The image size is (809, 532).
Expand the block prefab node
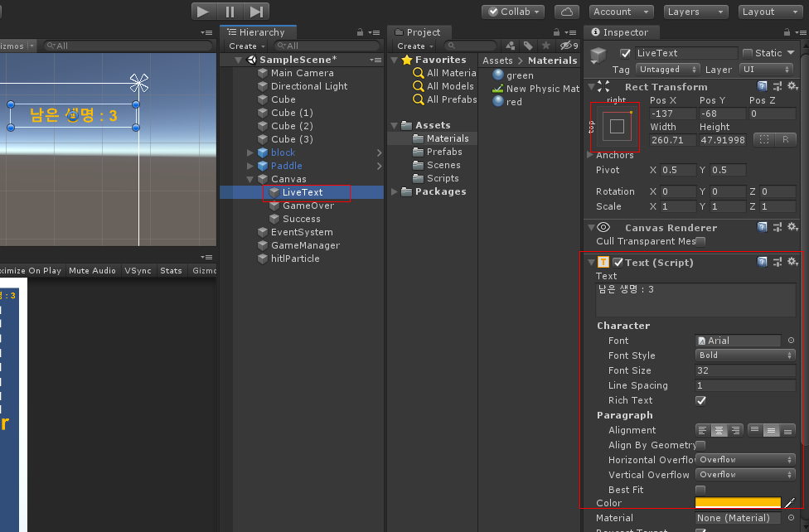pyautogui.click(x=250, y=152)
